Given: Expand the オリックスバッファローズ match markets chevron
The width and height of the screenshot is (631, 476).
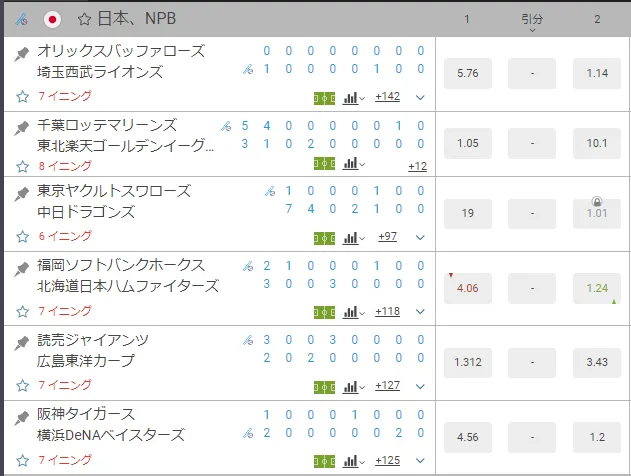Looking at the screenshot, I should click(420, 97).
